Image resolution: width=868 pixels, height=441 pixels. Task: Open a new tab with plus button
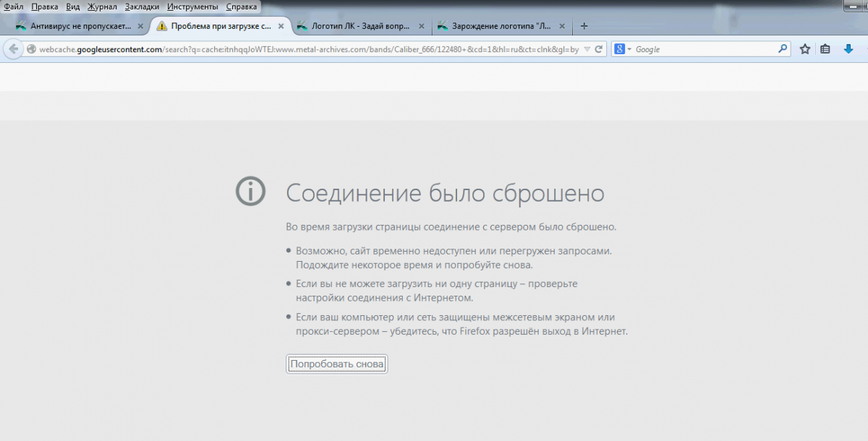click(584, 26)
